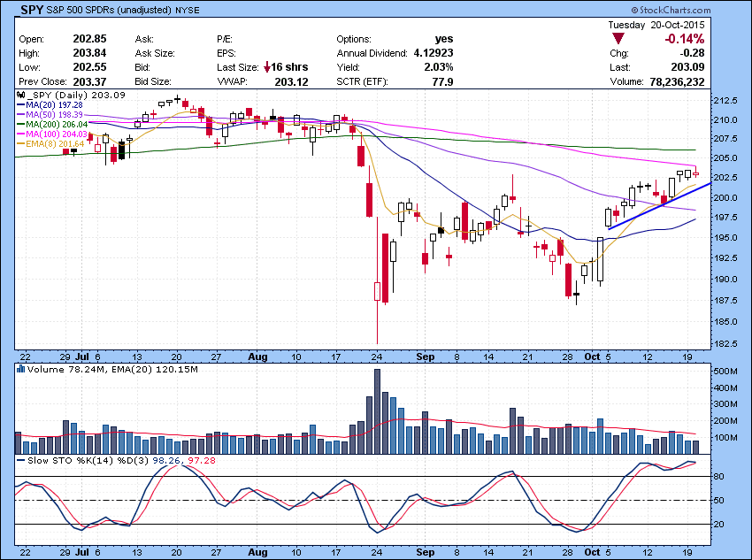Click the 182.5 price axis label

tap(725, 344)
